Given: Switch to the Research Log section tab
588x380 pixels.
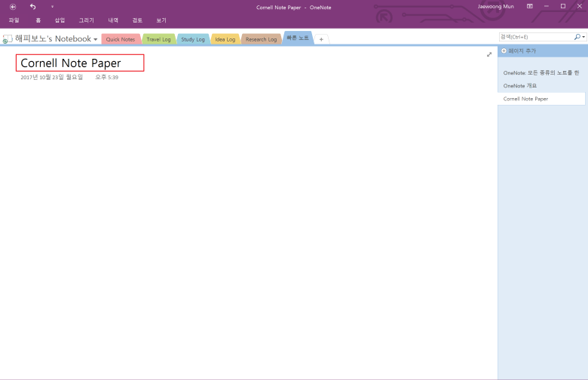Looking at the screenshot, I should pyautogui.click(x=261, y=39).
